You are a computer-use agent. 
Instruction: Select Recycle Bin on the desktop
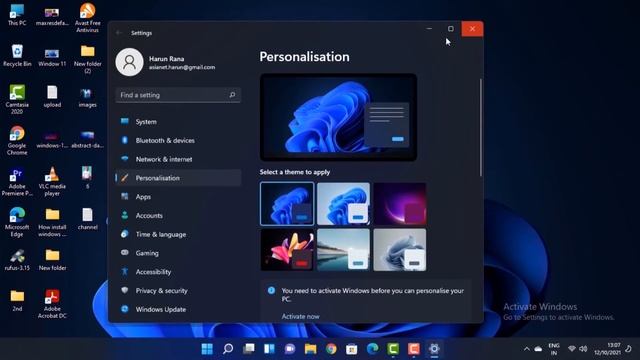click(17, 56)
